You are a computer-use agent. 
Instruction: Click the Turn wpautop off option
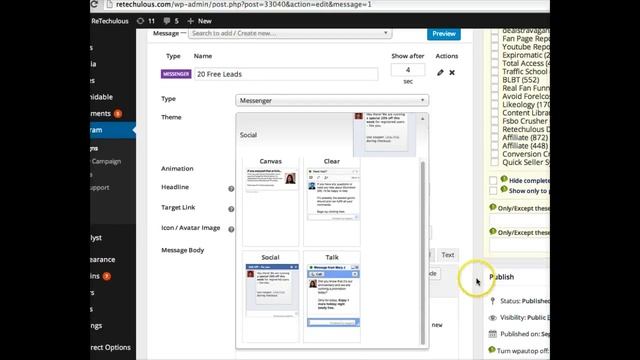point(523,351)
